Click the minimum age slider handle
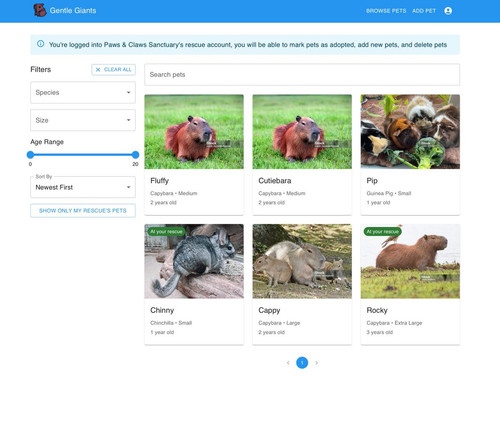The image size is (500, 432). tap(30, 155)
